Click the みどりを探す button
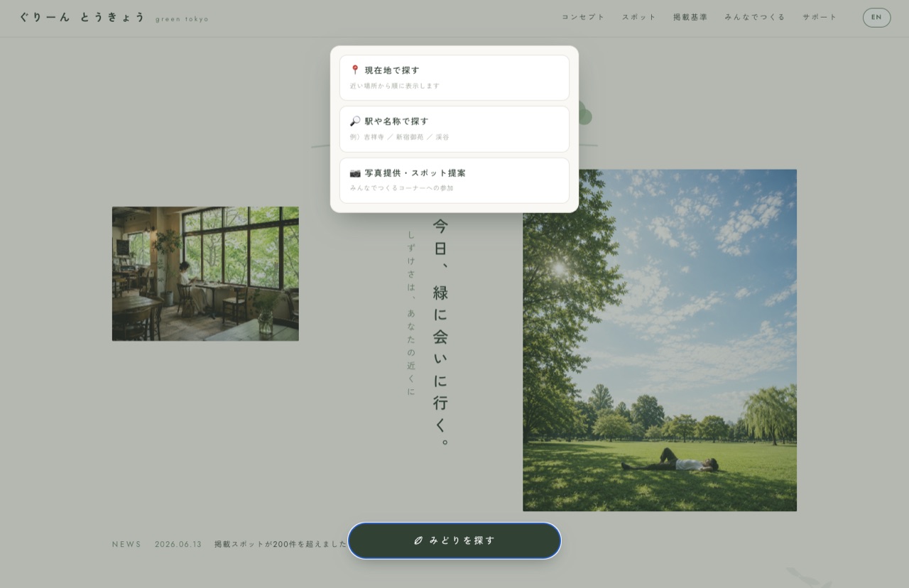This screenshot has height=588, width=909. [x=454, y=540]
